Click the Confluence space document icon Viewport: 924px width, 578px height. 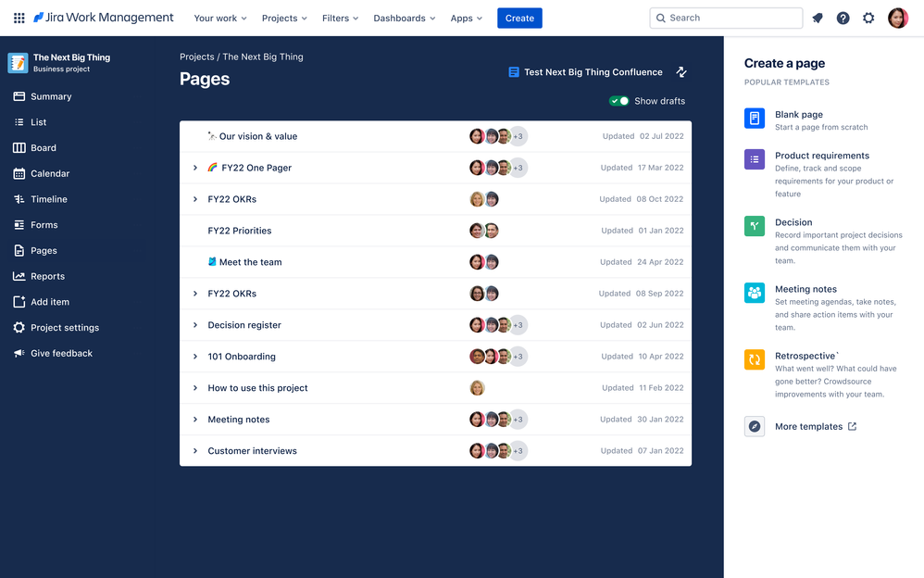514,72
